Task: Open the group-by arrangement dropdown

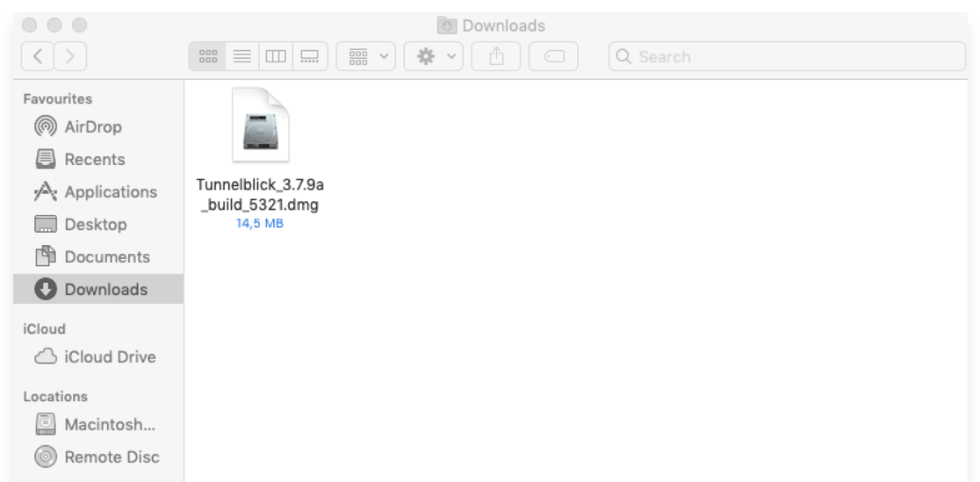Action: (x=367, y=56)
